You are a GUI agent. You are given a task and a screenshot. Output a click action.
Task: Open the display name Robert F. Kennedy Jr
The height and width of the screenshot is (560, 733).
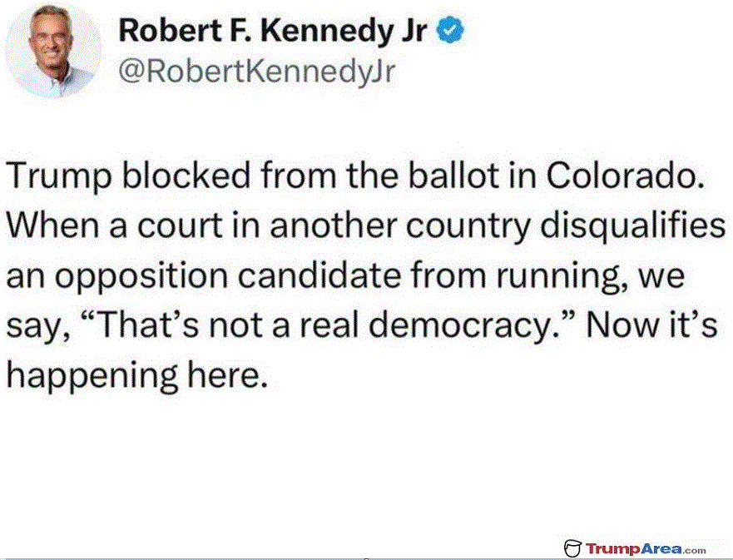[x=273, y=31]
